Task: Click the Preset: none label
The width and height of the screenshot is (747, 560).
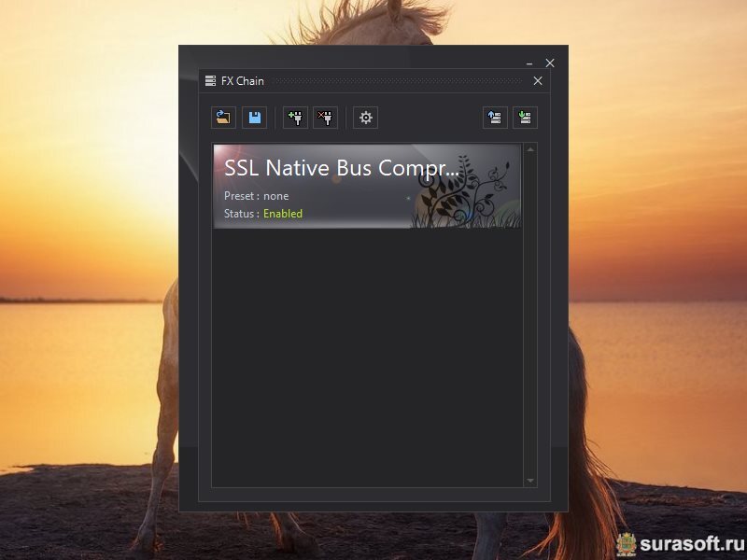Action: coord(256,196)
